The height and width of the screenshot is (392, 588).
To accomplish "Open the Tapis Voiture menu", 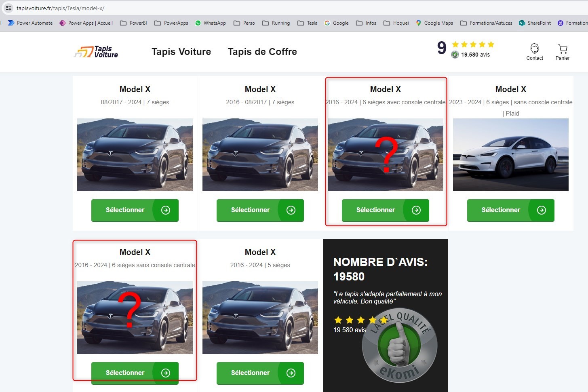I will 181,52.
